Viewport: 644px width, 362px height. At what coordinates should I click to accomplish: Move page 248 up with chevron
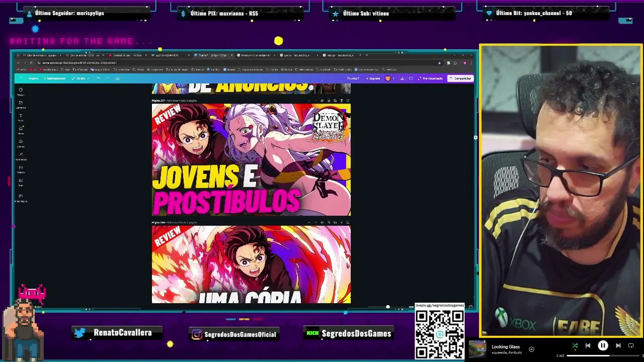pos(309,222)
